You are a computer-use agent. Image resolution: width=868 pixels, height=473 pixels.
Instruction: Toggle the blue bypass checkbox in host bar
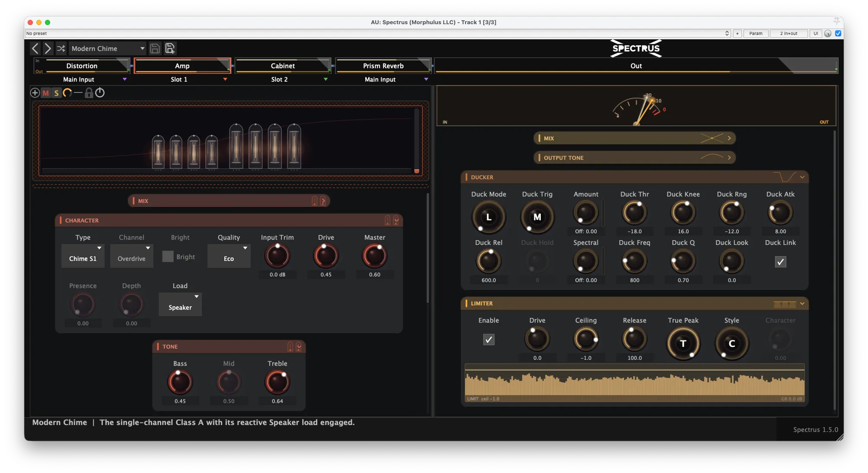coord(838,33)
